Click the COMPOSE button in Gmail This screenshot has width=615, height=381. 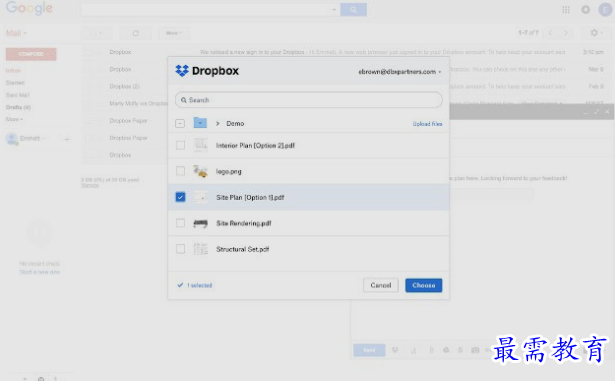pos(31,54)
